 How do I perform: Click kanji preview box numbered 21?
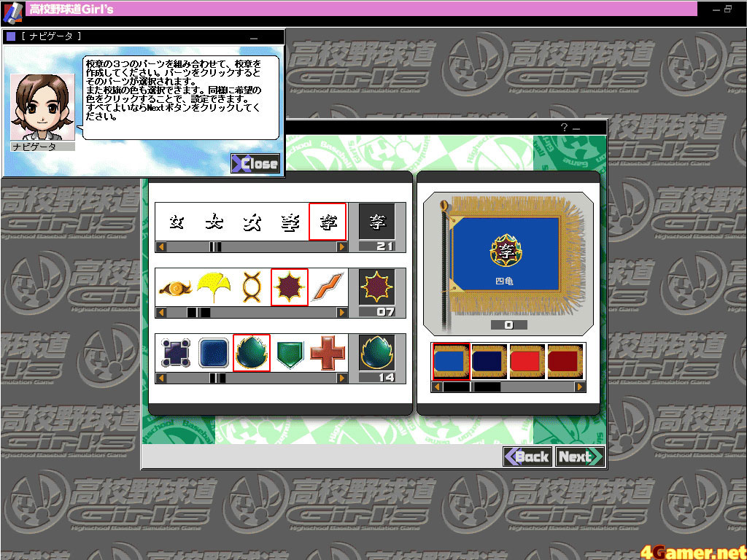point(377,222)
